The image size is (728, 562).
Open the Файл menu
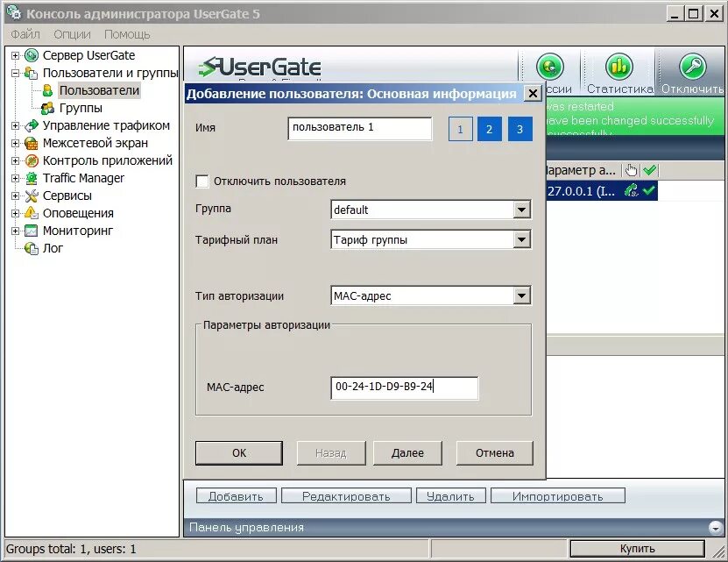pyautogui.click(x=25, y=34)
